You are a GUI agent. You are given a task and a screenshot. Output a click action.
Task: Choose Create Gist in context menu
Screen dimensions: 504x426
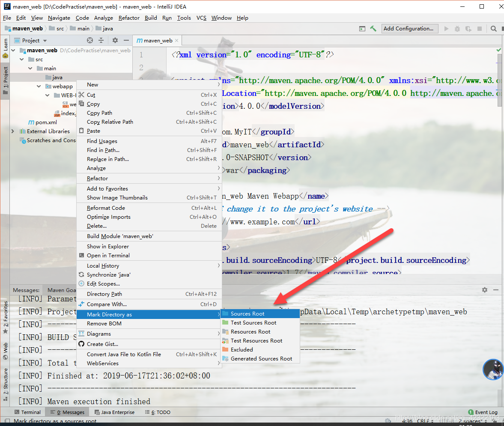click(x=149, y=344)
